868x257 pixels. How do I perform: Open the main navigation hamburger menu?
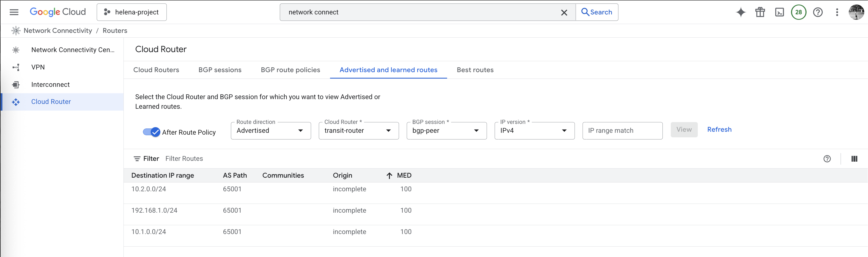click(x=14, y=12)
